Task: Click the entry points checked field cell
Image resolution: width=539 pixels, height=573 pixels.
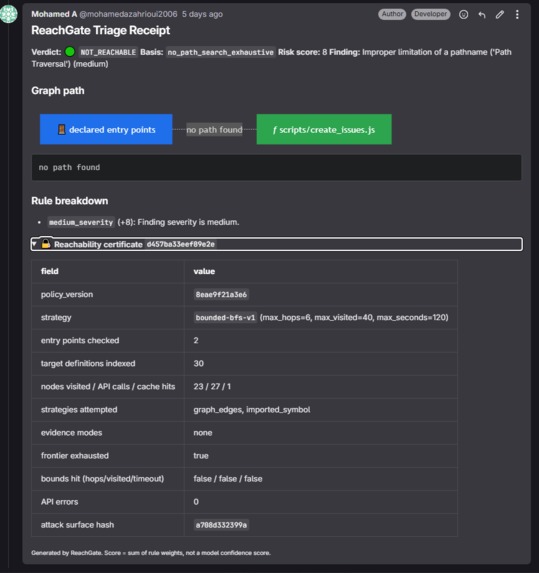Action: [x=108, y=340]
